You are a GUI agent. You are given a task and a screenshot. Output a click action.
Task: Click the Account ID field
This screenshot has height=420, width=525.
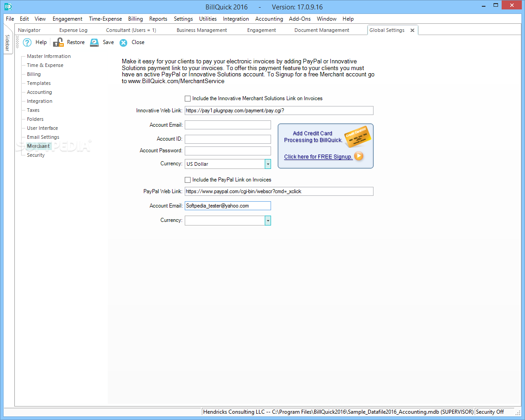tap(228, 139)
